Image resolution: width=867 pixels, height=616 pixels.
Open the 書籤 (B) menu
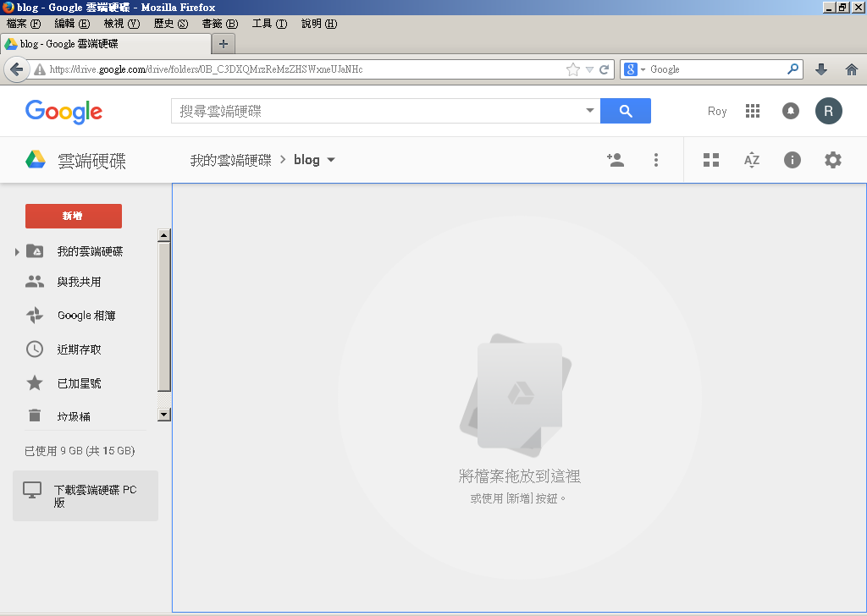220,24
